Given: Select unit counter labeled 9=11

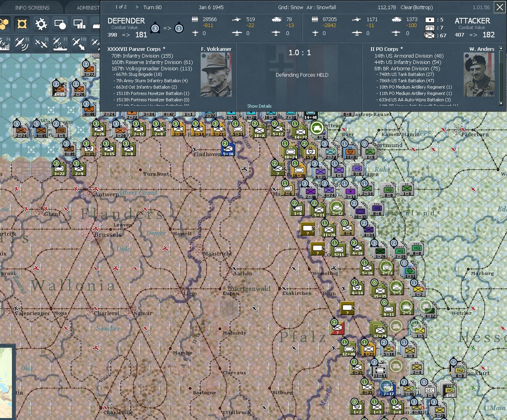Looking at the screenshot, I should [x=389, y=309].
